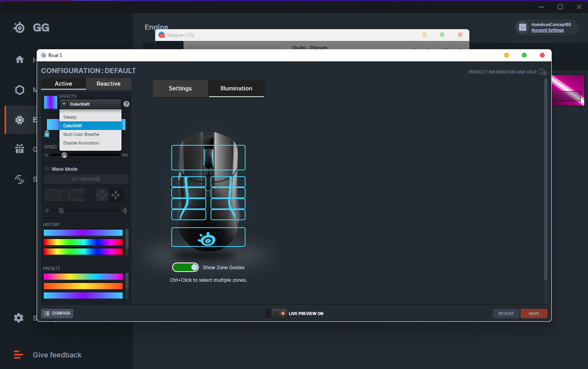Open the Giveaways gift icon in sidebar
This screenshot has height=369, width=588.
point(20,149)
